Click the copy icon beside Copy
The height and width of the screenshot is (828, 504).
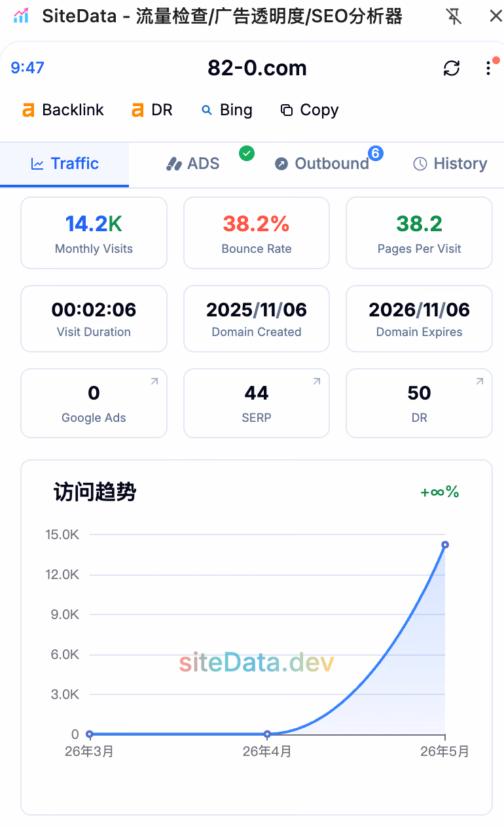click(x=286, y=110)
